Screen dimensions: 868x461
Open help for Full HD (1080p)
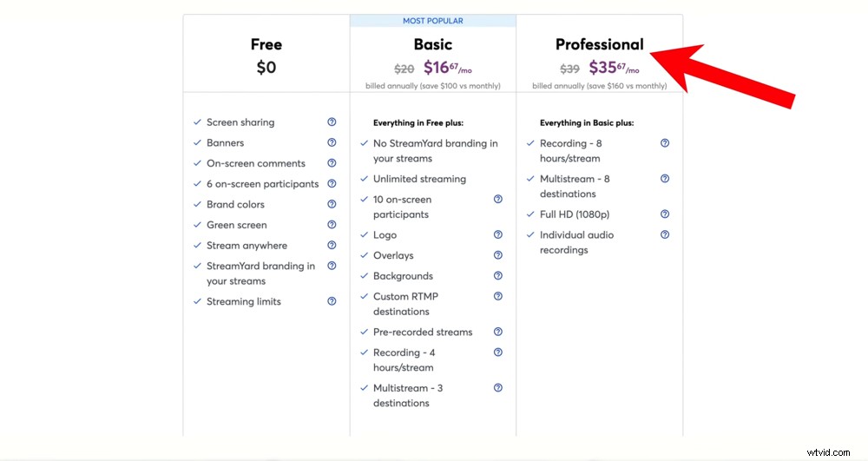point(665,214)
